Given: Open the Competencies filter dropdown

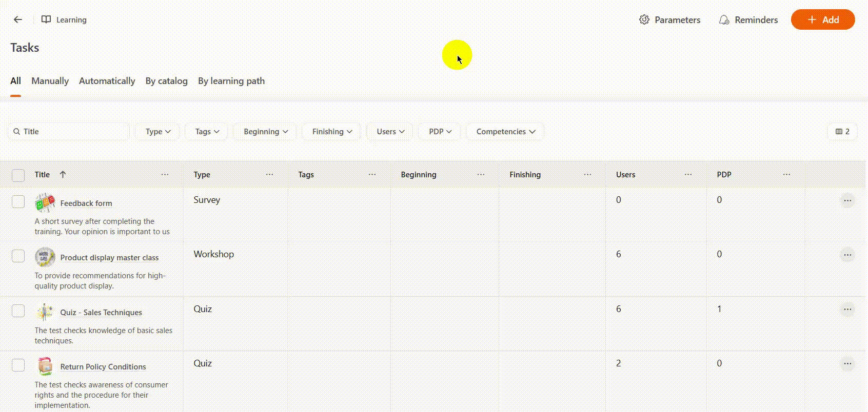Looking at the screenshot, I should click(x=505, y=132).
